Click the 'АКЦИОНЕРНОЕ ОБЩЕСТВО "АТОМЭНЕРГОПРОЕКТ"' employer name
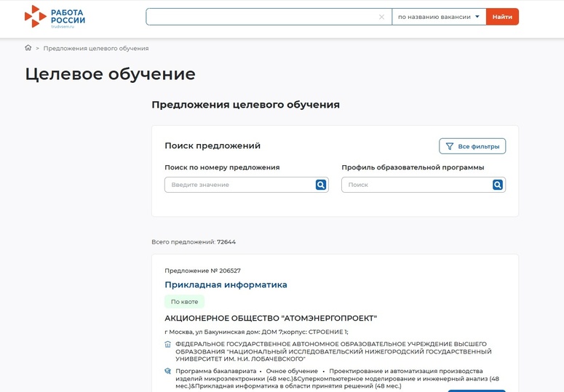This screenshot has height=392, width=564. coord(271,318)
